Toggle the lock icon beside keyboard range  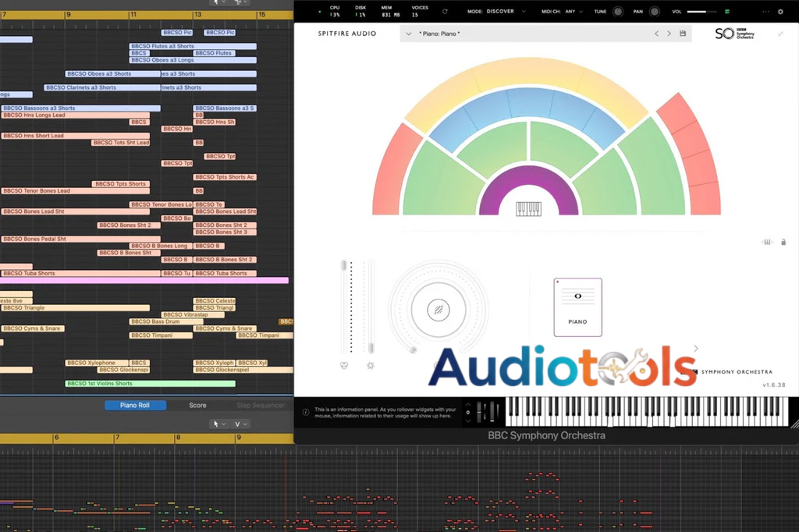click(x=783, y=242)
